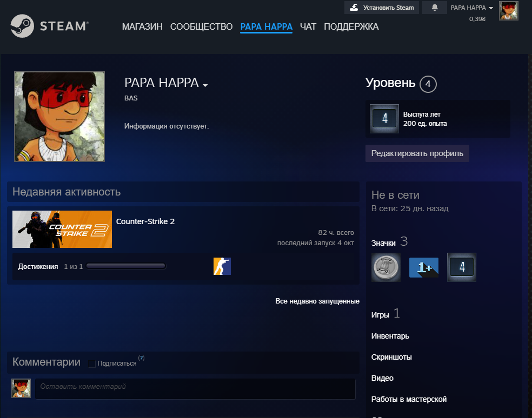Open the Игры games link

coord(380,315)
